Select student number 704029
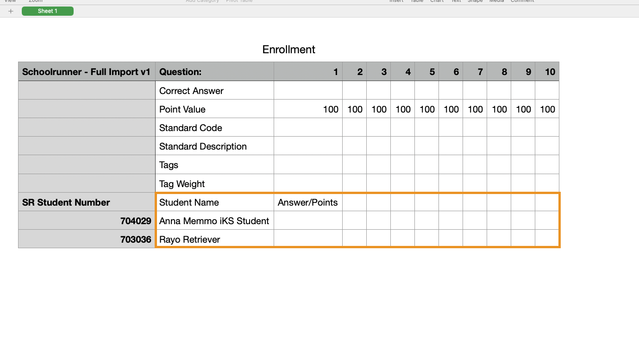Viewport: 639px width, 364px height. [x=87, y=220]
